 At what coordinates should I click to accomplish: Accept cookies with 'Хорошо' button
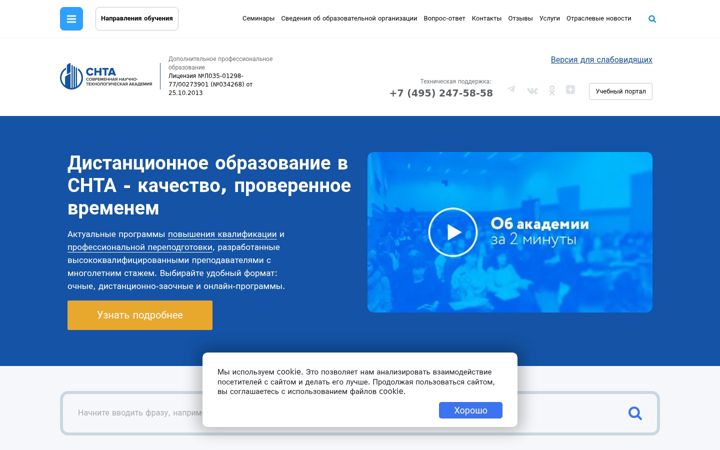click(471, 410)
